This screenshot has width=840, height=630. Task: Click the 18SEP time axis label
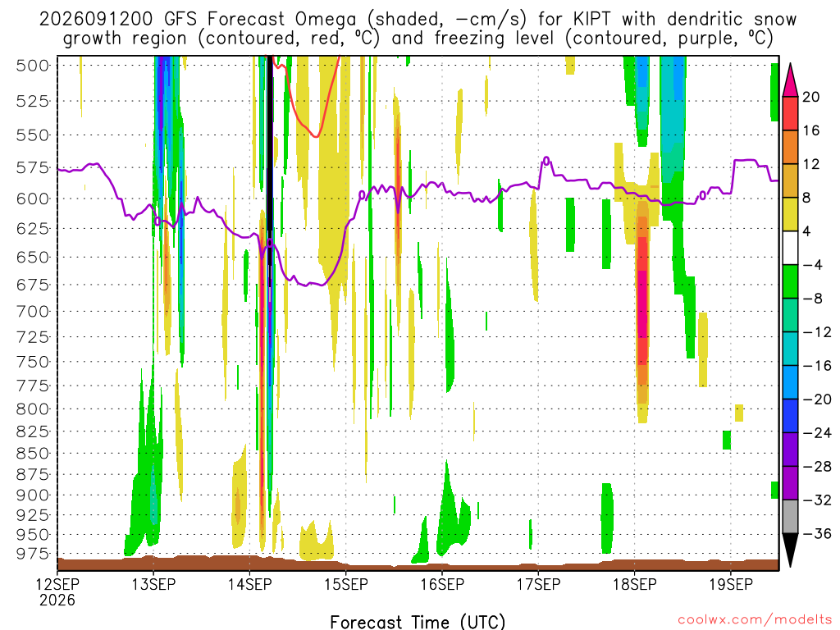click(635, 584)
